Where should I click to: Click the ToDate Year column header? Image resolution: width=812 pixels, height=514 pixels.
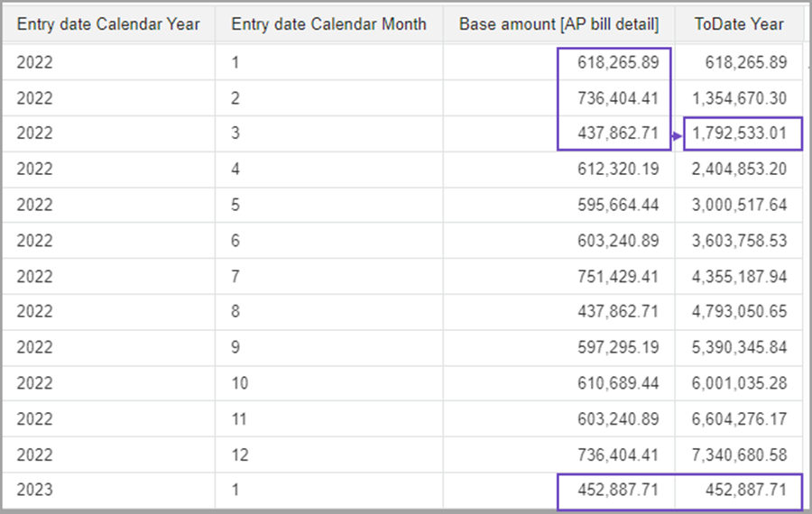point(739,24)
